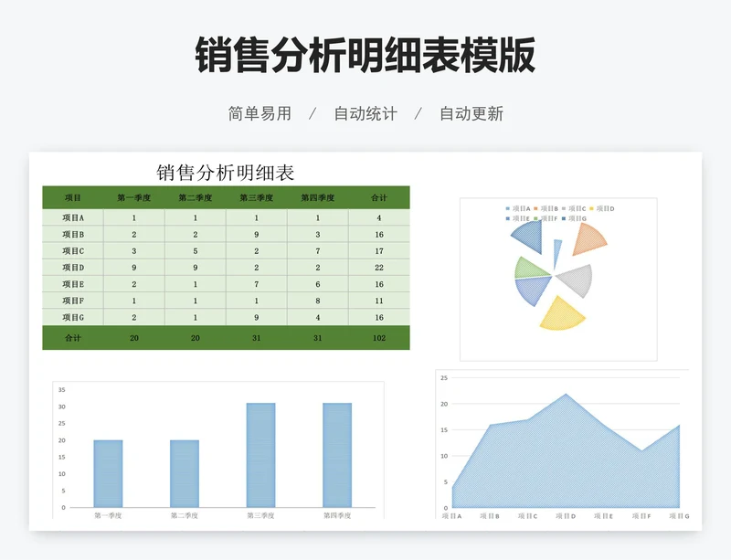Select the grand total cell 102

pos(379,338)
